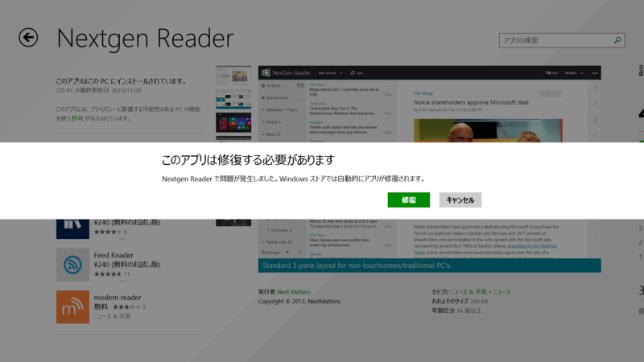This screenshot has width=644, height=362.
Task: Open the modern reader app icon
Action: [72, 307]
